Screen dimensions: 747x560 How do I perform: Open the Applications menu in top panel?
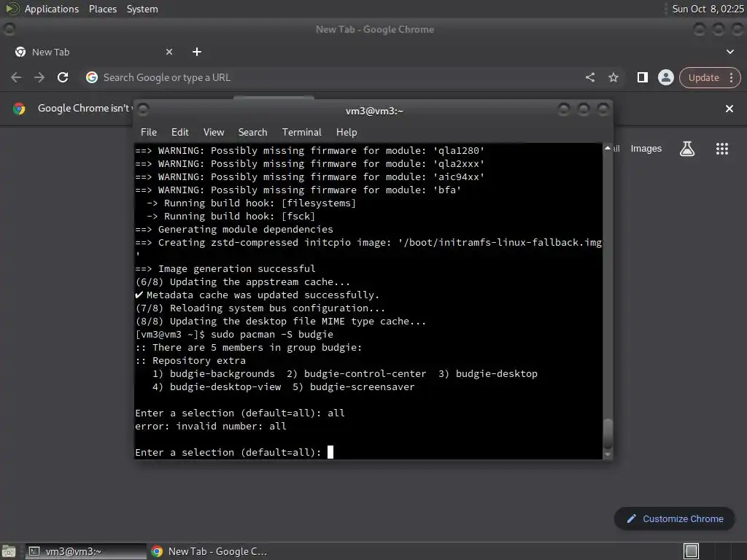52,9
